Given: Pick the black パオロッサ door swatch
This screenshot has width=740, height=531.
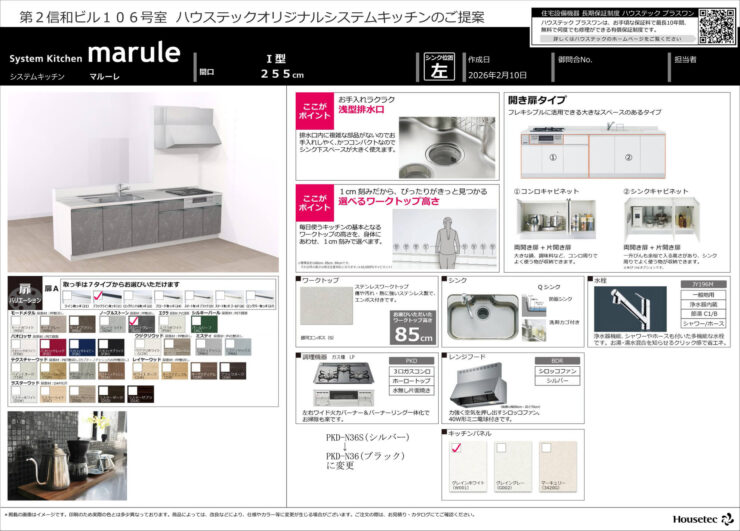Looking at the screenshot, I should [111, 347].
